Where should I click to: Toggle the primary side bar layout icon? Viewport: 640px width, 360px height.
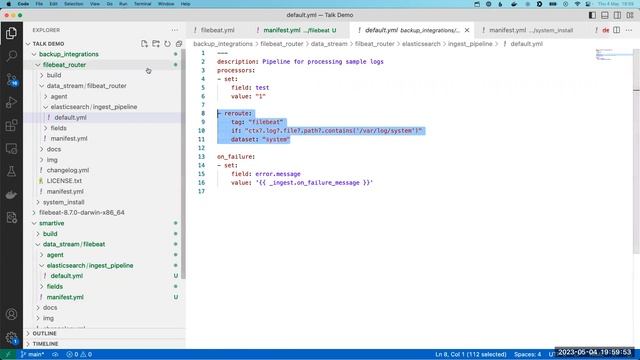click(592, 15)
